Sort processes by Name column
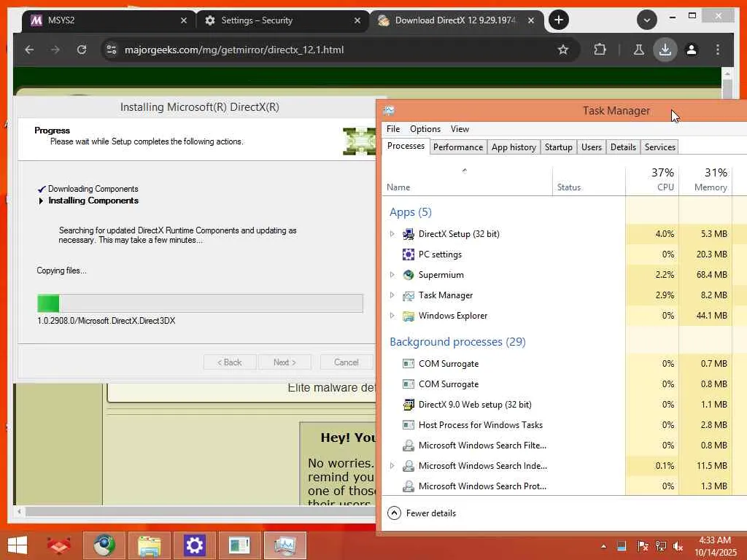The image size is (747, 560). (x=467, y=181)
